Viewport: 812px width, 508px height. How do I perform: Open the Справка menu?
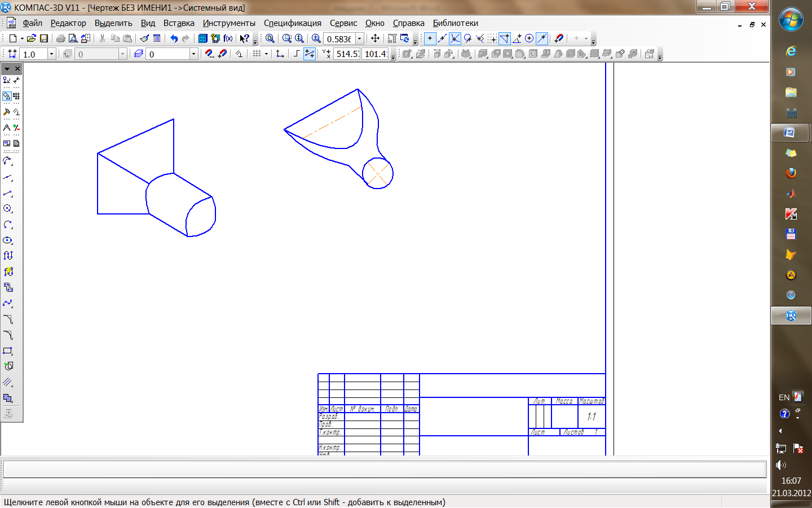409,23
